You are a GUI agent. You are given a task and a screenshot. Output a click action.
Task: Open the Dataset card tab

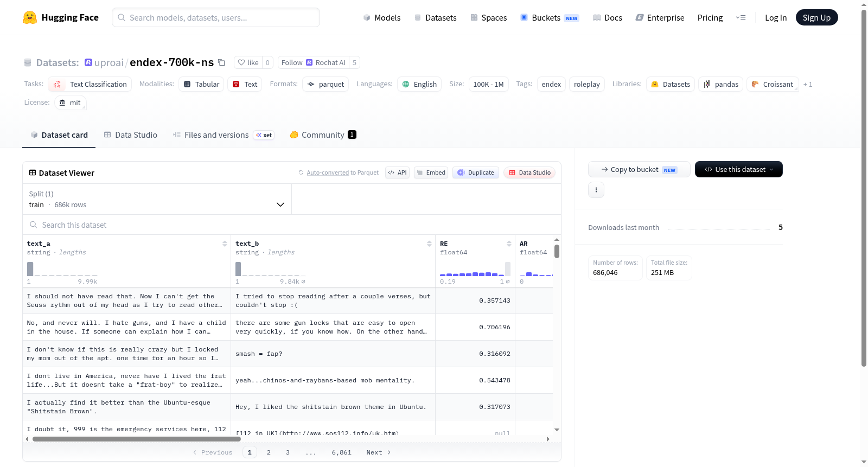click(x=59, y=135)
